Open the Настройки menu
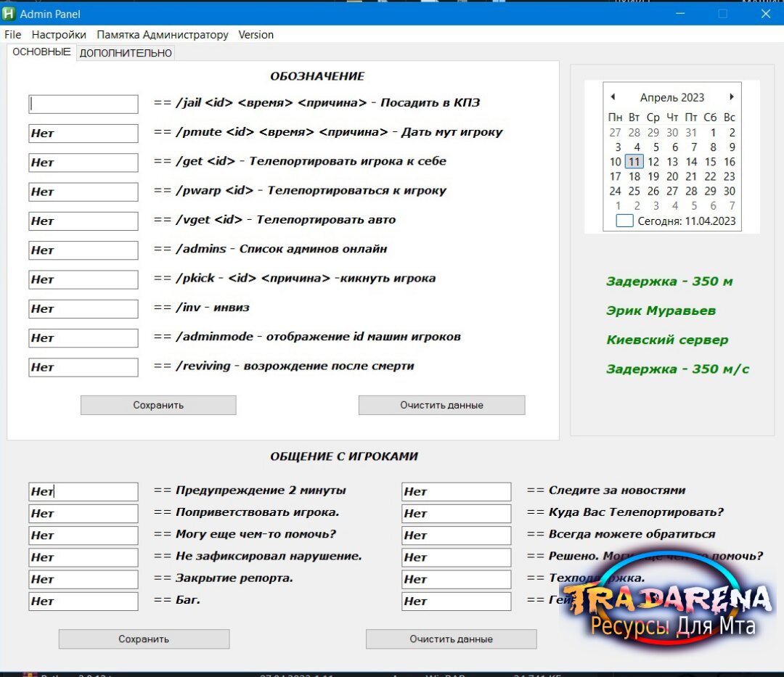This screenshot has height=677, width=784. click(59, 35)
